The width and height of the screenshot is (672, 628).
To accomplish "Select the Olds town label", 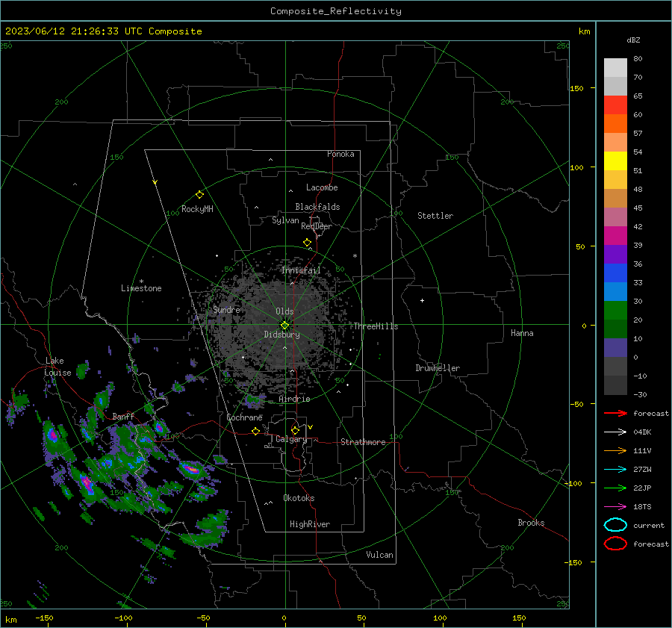I will 284,311.
